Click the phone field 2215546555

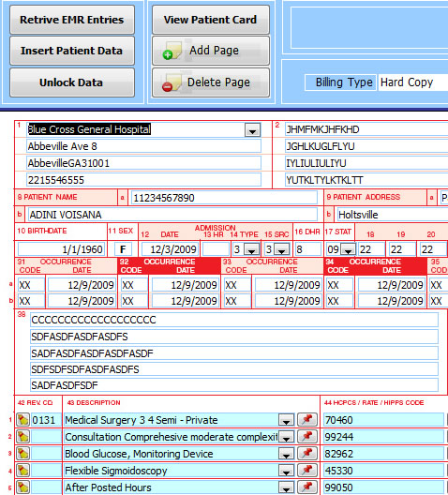click(143, 180)
